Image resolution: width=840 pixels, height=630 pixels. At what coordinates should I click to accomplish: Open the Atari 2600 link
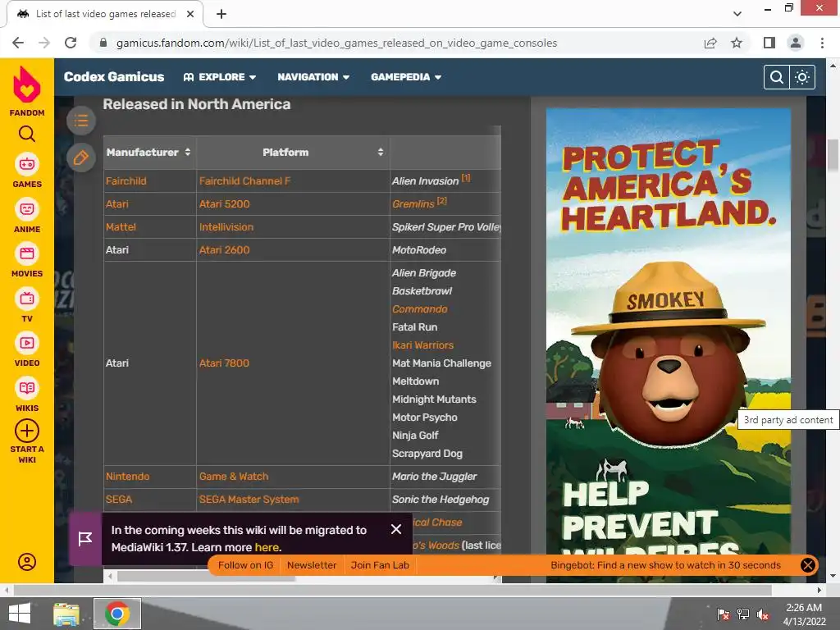[224, 250]
